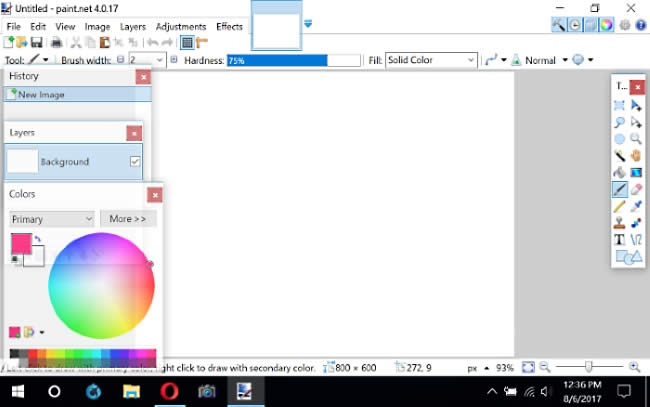Click the pink primary color swatch
650x407 pixels.
pyautogui.click(x=21, y=243)
